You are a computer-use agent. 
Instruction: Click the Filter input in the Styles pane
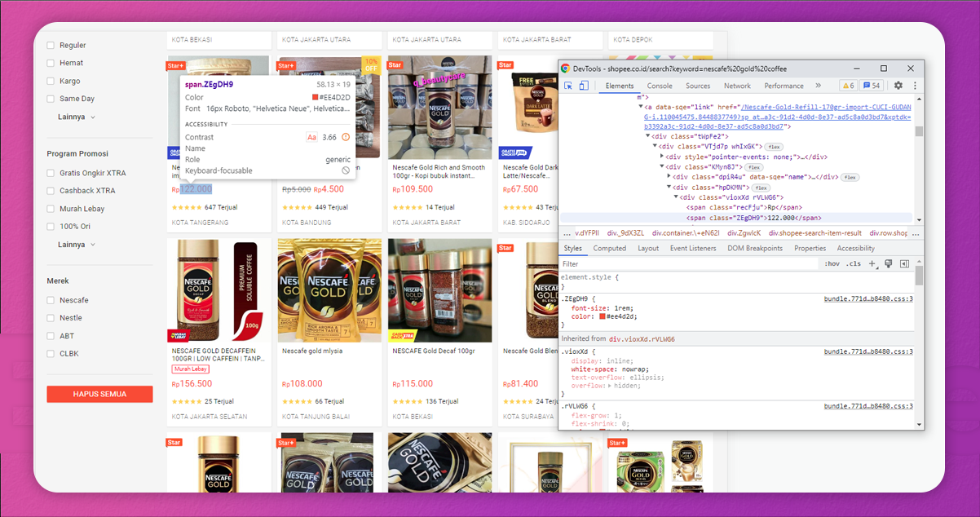click(x=611, y=263)
